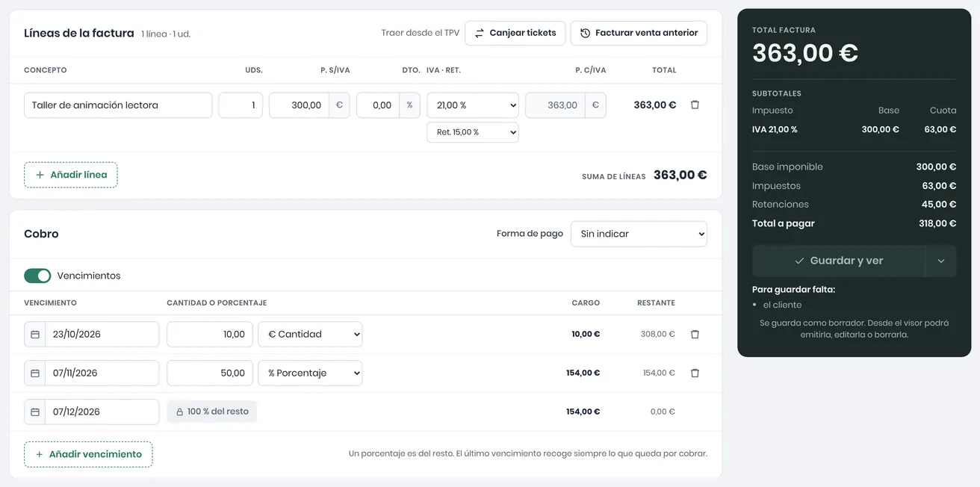Open calendar icon for 07/11/2026 date
This screenshot has width=980, height=487.
35,373
